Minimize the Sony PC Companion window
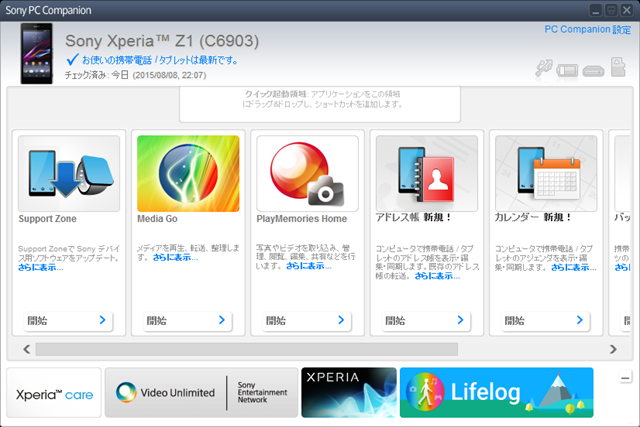Image resolution: width=640 pixels, height=427 pixels. click(596, 10)
